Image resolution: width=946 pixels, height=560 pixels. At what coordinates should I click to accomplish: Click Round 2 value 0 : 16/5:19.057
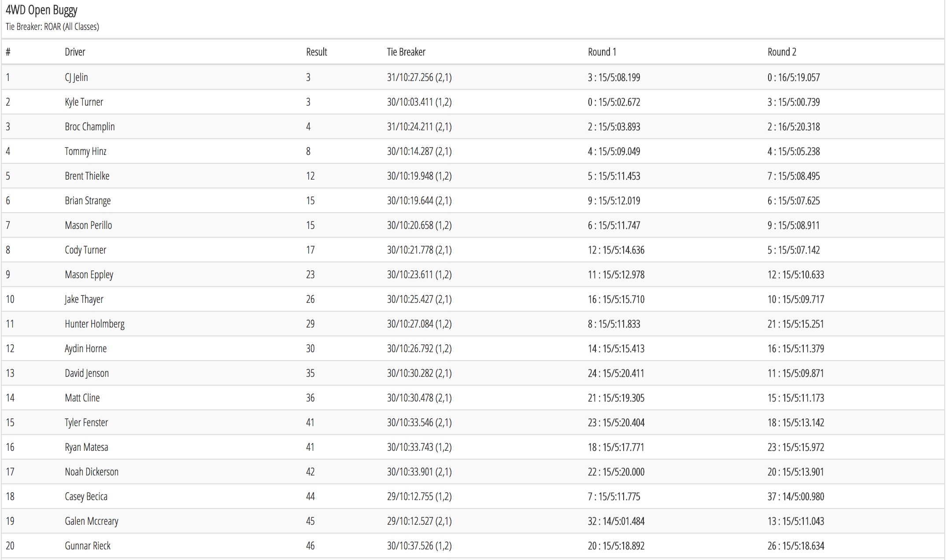point(794,77)
